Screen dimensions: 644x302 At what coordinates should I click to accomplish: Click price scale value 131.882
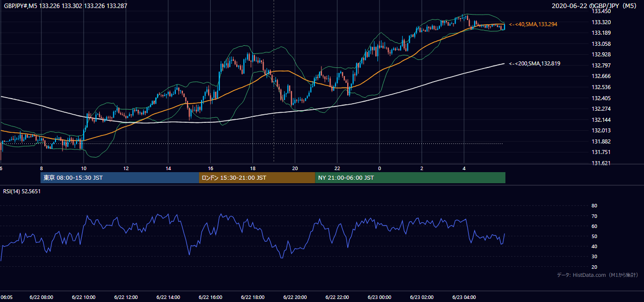click(601, 141)
